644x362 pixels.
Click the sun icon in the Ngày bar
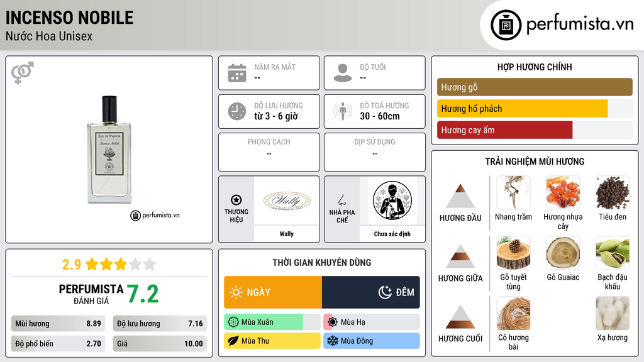pos(236,292)
